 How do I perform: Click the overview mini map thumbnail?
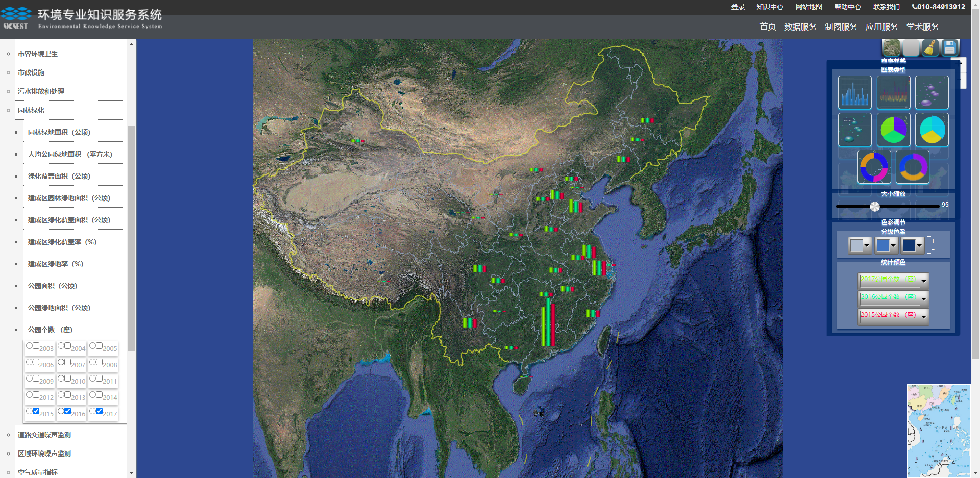click(x=938, y=430)
